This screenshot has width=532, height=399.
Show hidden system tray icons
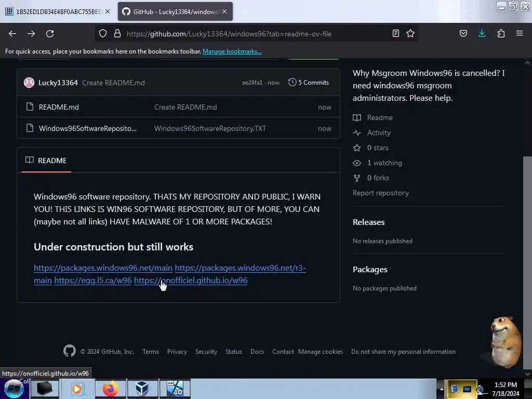(x=442, y=389)
